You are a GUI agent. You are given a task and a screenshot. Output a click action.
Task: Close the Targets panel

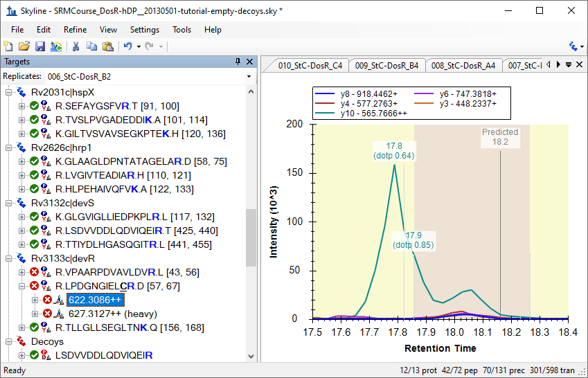249,62
